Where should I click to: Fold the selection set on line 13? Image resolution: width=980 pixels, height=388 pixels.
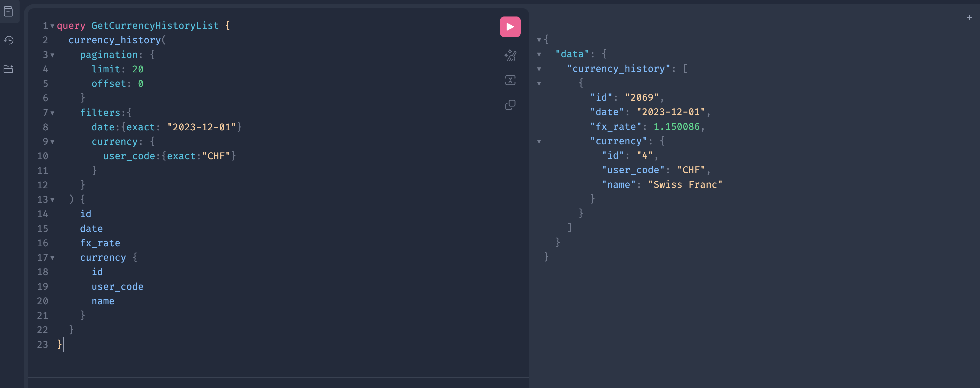pyautogui.click(x=53, y=200)
